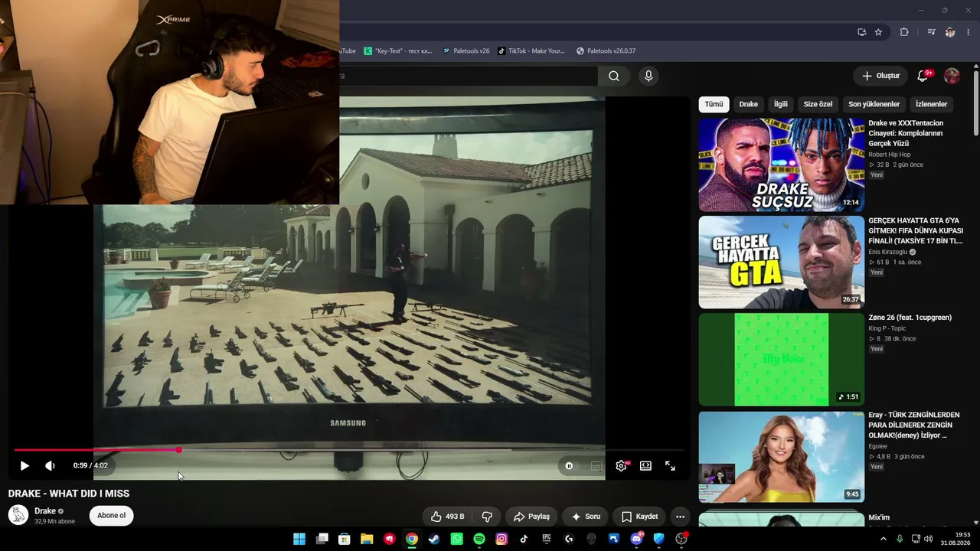Open WhatsApp from the taskbar
The width and height of the screenshot is (980, 551).
click(x=457, y=539)
